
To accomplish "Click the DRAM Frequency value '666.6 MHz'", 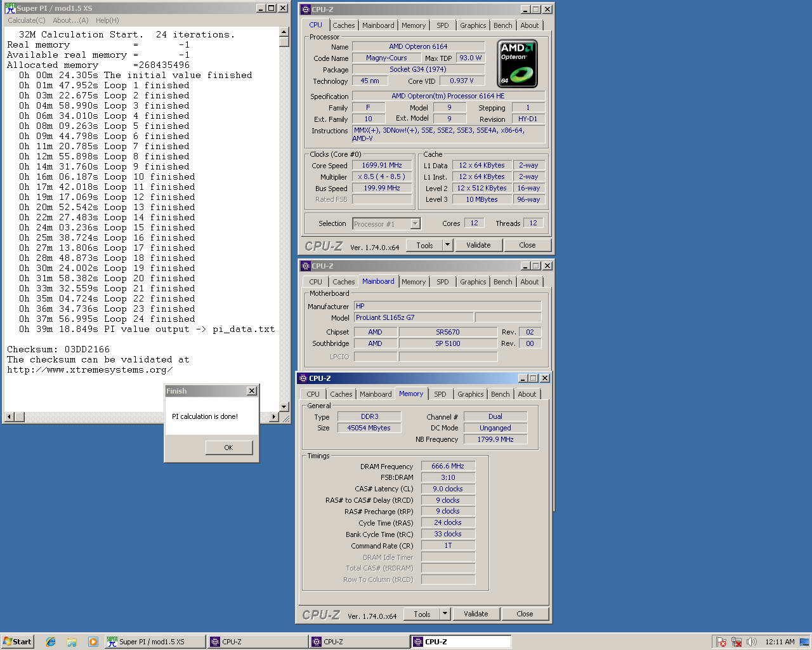I will coord(448,466).
